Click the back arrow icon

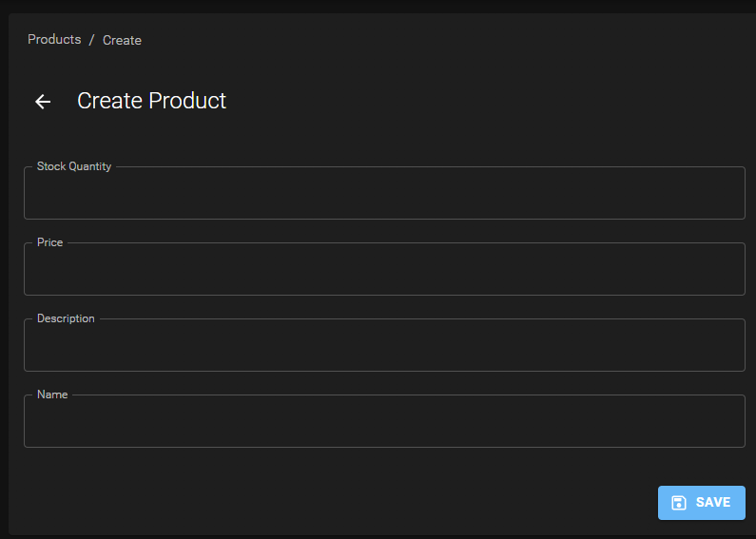click(x=43, y=102)
